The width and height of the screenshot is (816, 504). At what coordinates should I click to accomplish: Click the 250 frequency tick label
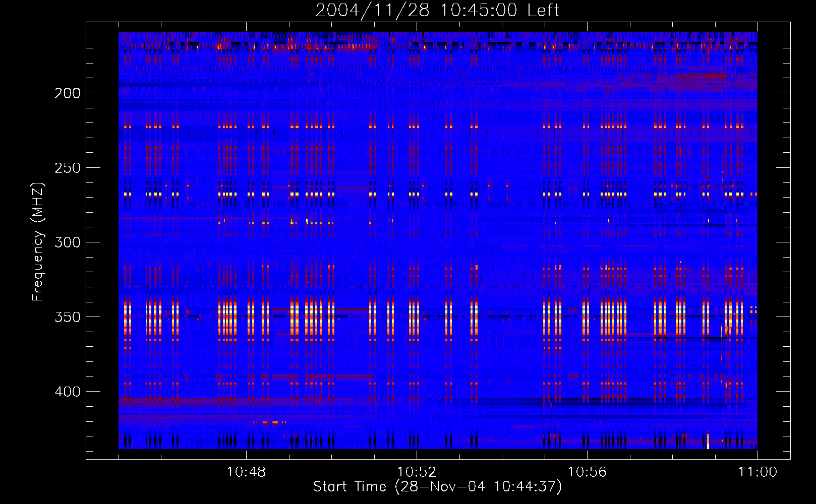click(68, 168)
